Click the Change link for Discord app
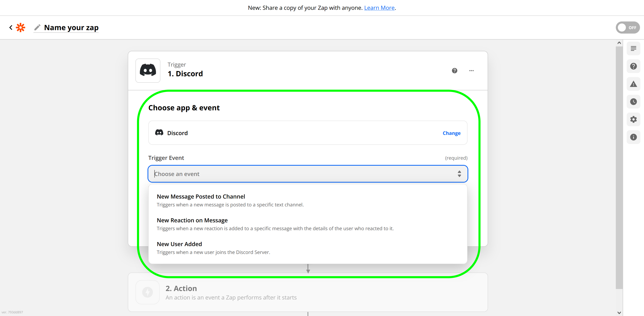This screenshot has width=644, height=316. 451,133
